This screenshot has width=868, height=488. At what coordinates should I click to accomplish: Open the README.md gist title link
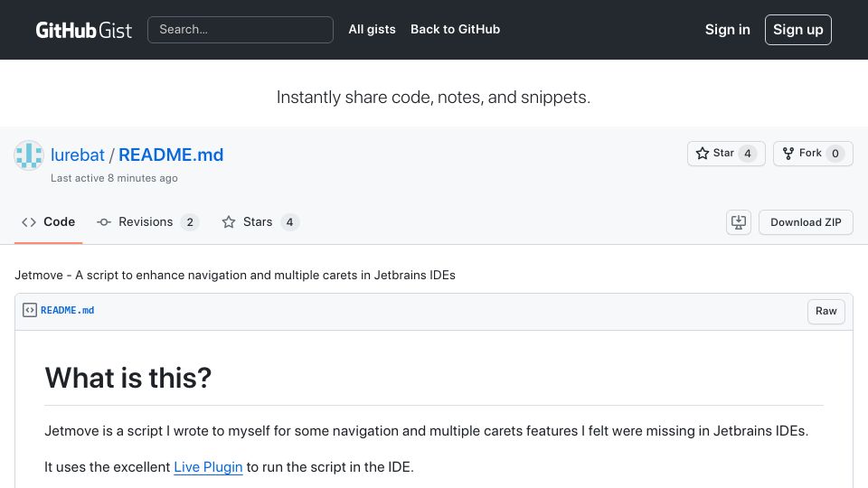pyautogui.click(x=171, y=155)
